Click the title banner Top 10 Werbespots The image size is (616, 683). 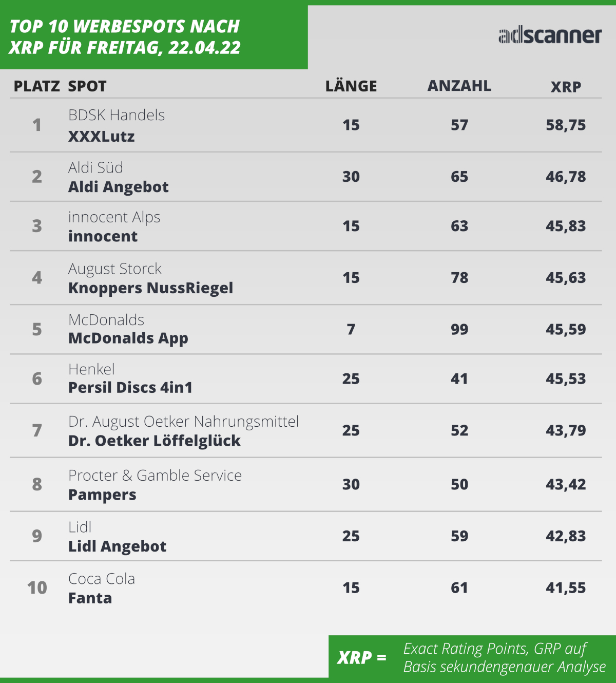pos(125,36)
